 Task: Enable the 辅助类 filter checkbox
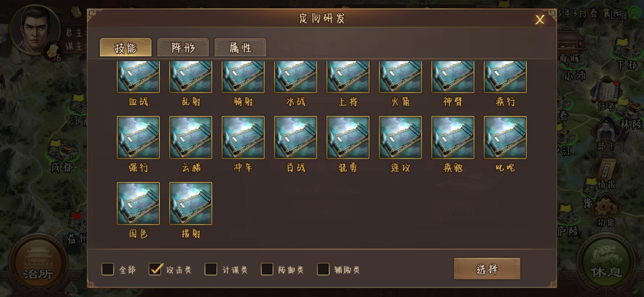point(323,269)
